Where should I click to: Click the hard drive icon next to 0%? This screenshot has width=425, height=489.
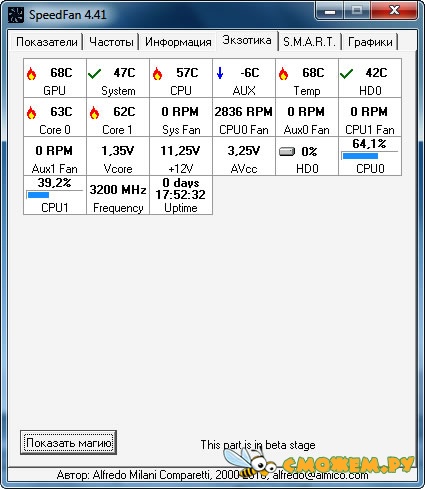coord(287,152)
